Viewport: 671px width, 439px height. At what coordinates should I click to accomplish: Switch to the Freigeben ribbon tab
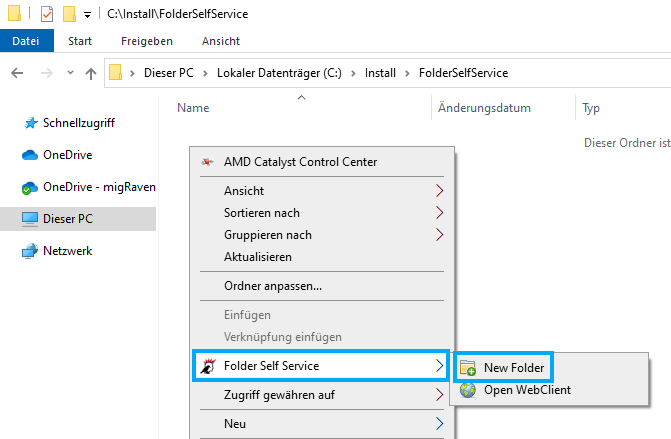147,41
